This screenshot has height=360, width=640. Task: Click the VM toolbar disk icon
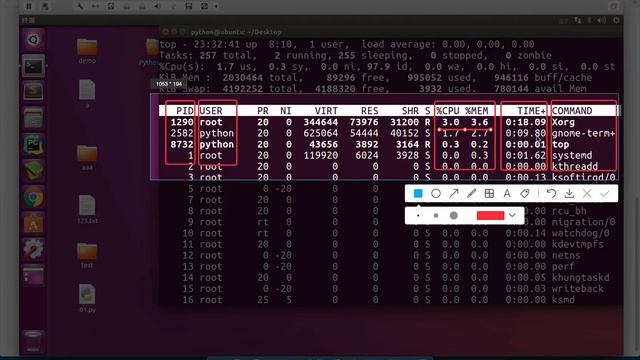coord(189,6)
